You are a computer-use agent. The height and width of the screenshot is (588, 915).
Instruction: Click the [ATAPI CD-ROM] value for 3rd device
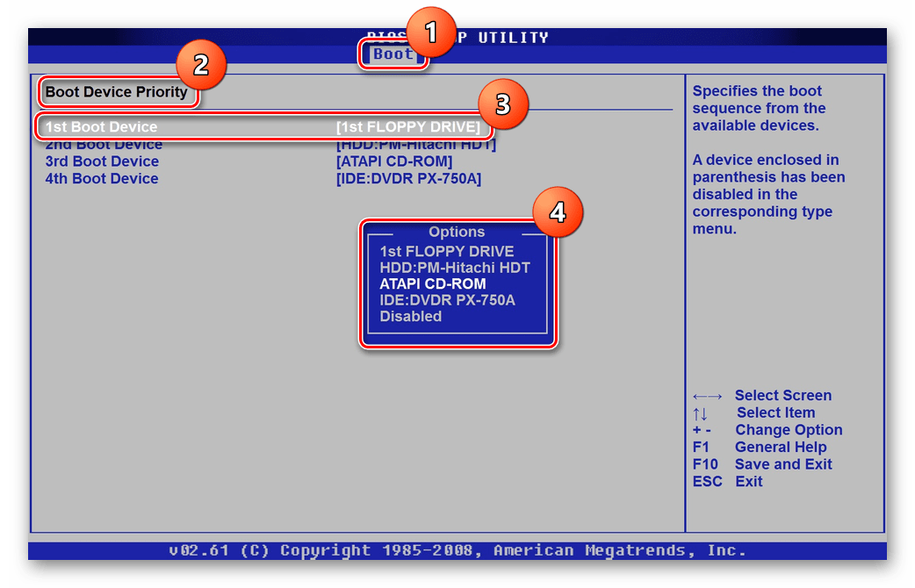click(x=394, y=161)
